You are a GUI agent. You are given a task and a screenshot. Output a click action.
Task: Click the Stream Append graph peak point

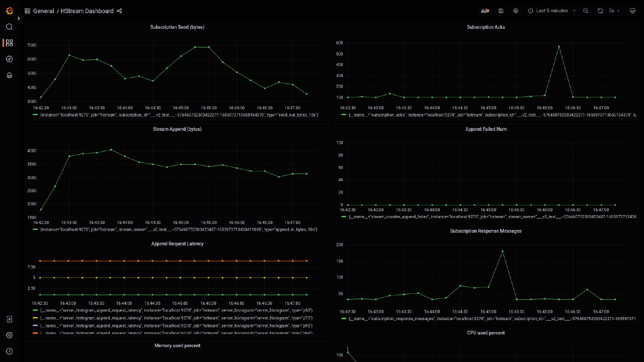click(x=111, y=149)
